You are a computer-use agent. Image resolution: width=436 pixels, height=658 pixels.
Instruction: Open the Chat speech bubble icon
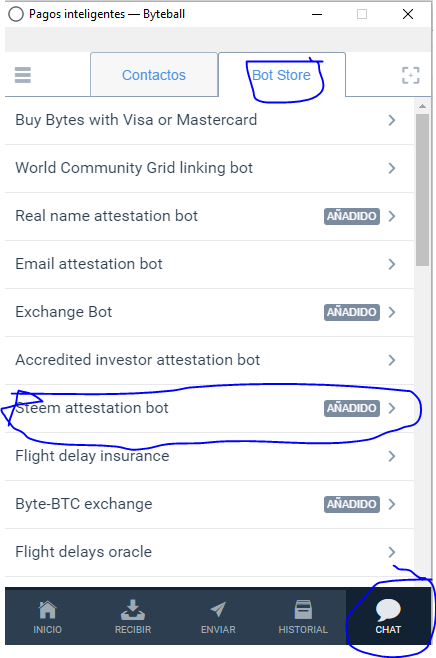388,610
